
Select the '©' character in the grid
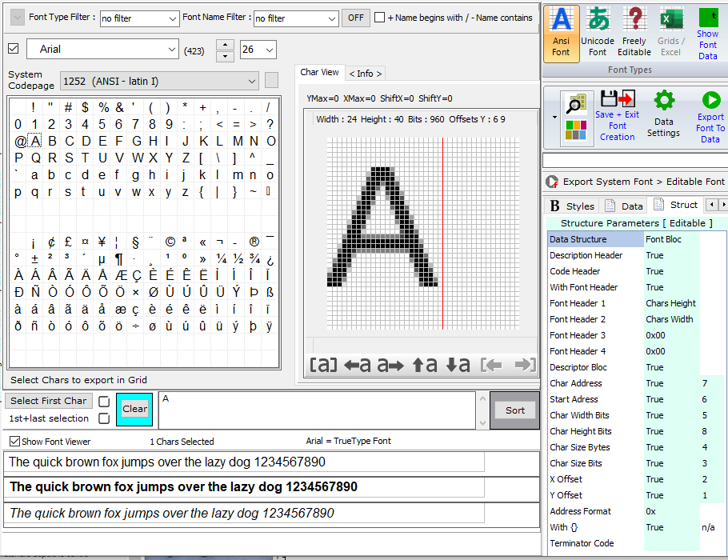[170, 242]
